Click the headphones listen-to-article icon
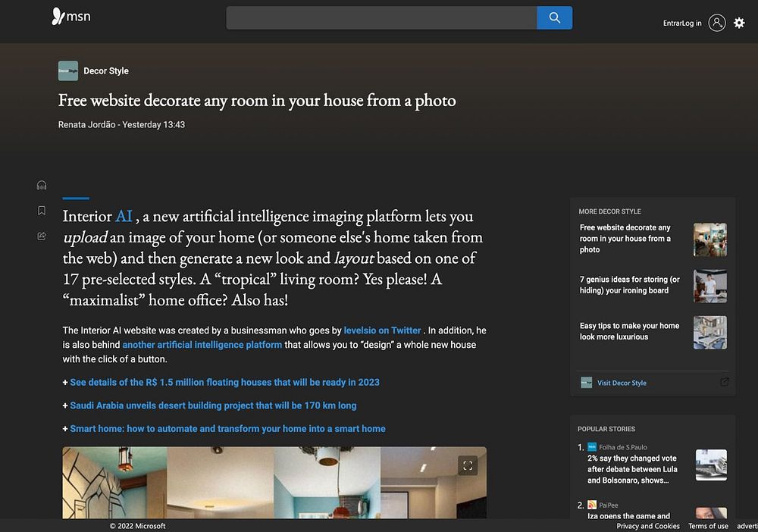Screen dimensions: 758x532 [x=42, y=186]
